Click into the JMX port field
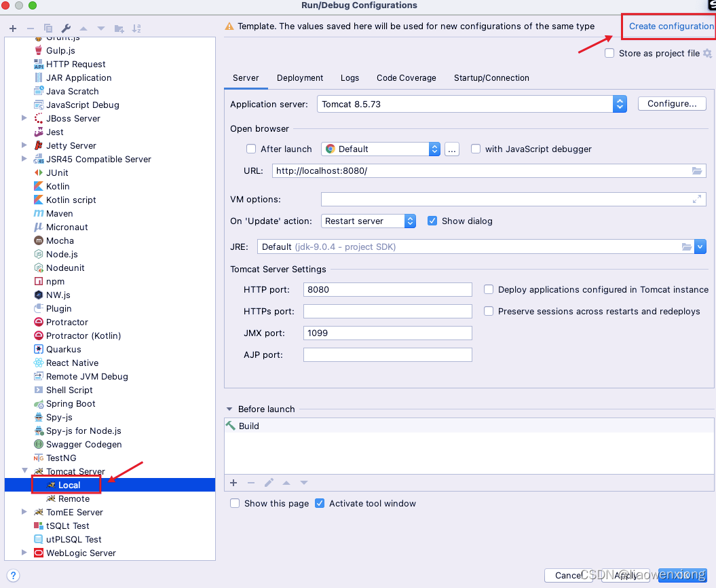The image size is (716, 588). (388, 333)
